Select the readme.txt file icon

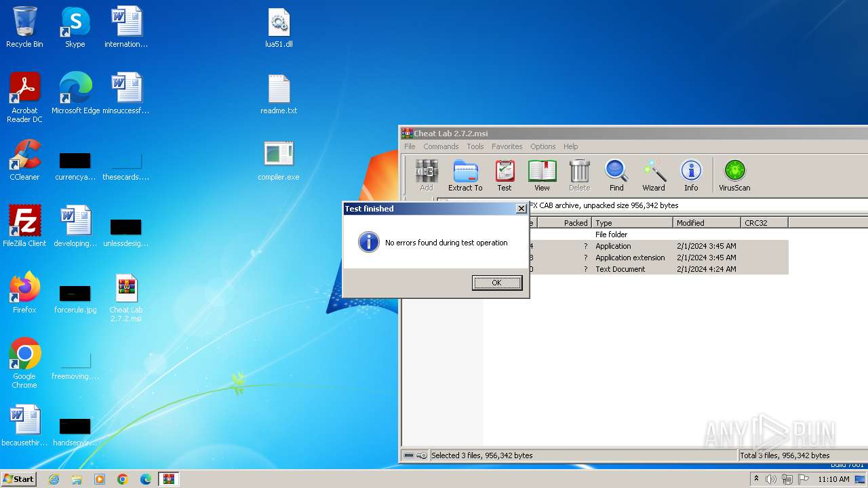click(279, 94)
